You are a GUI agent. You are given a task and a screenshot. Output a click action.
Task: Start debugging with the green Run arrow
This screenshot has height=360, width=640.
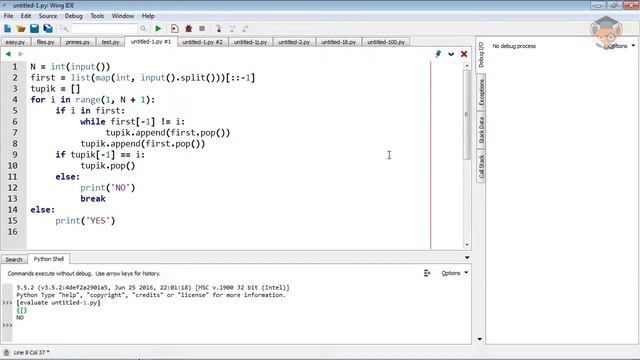pyautogui.click(x=158, y=29)
